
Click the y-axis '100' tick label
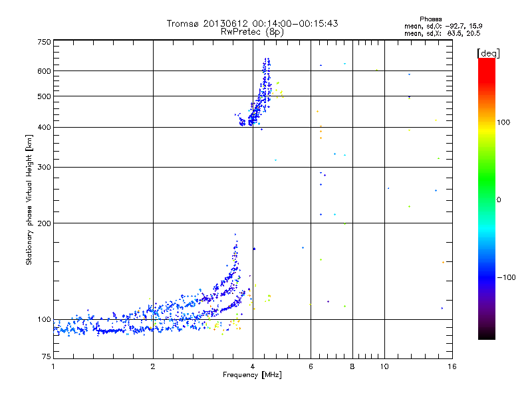[44, 320]
